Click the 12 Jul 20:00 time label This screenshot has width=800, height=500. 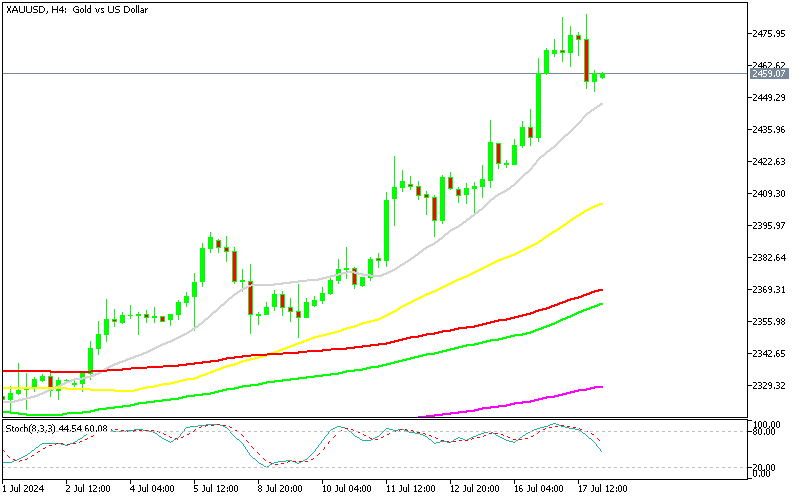point(476,489)
